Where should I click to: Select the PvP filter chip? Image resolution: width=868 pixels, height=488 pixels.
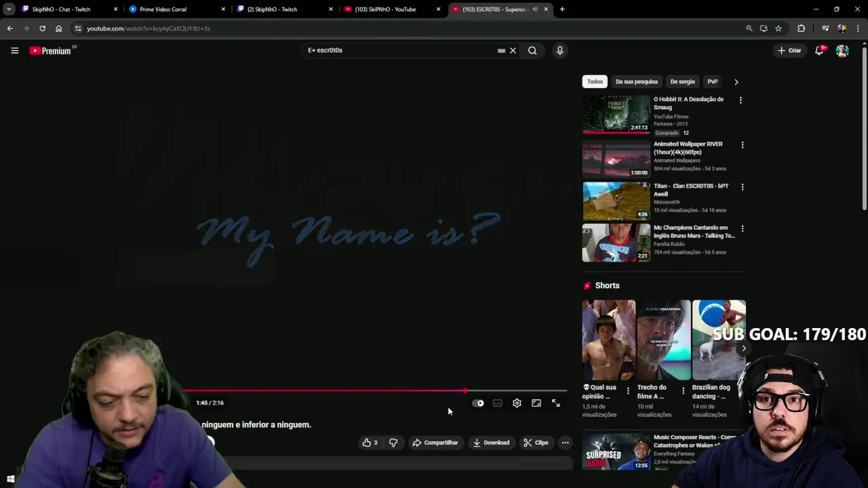713,81
